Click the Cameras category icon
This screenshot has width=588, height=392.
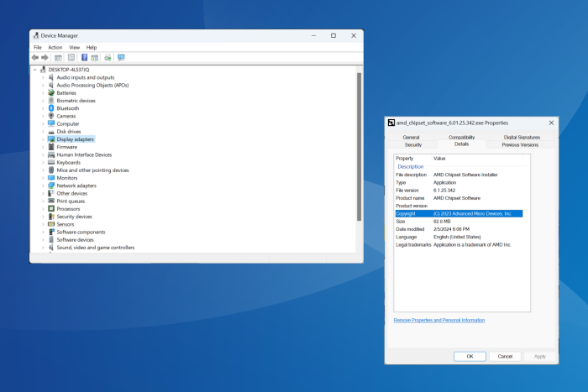[x=51, y=116]
